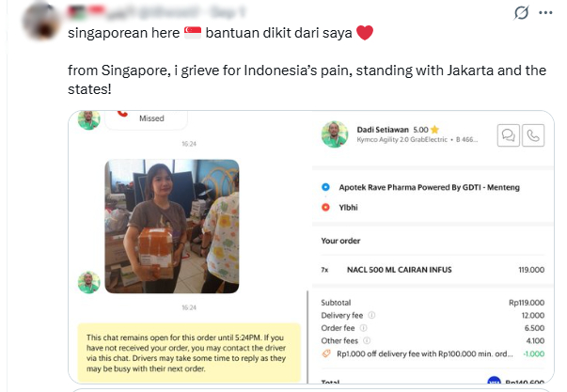Click the info icon next to Order fee
The image size is (567, 392).
click(x=363, y=328)
